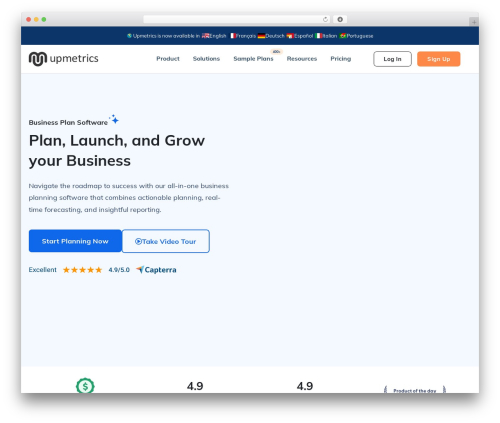Image resolution: width=500 pixels, height=423 pixels.
Task: Click the green dollar badge icon
Action: click(x=85, y=386)
